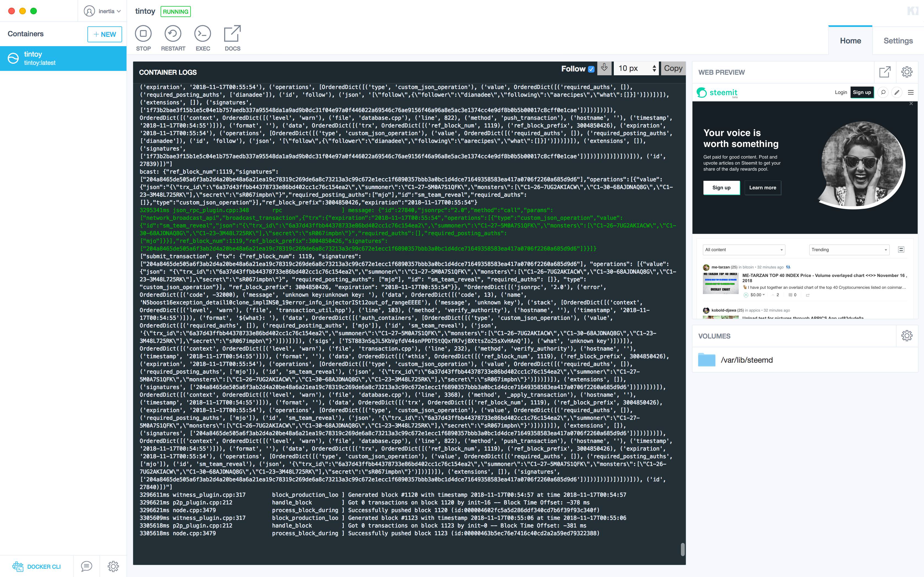Select the Home tab
Viewport: 924px width, 577px height.
point(850,41)
